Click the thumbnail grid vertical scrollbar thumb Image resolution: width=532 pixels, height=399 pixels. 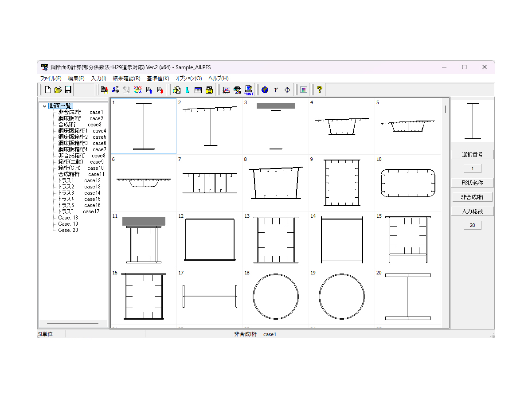click(x=446, y=109)
